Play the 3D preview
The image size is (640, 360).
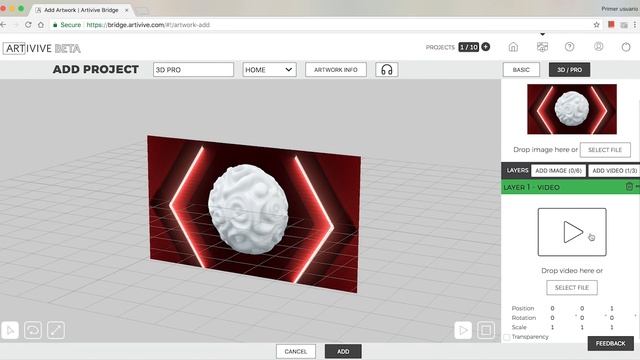pyautogui.click(x=463, y=330)
